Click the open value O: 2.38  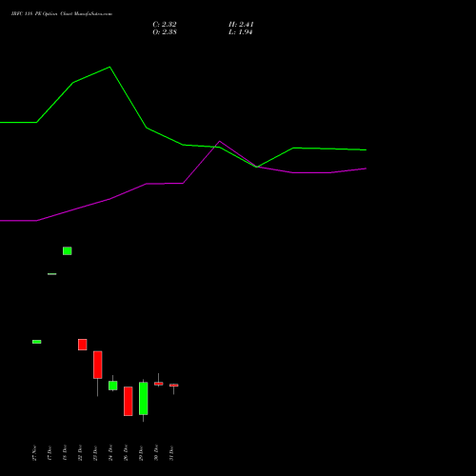tap(165, 32)
